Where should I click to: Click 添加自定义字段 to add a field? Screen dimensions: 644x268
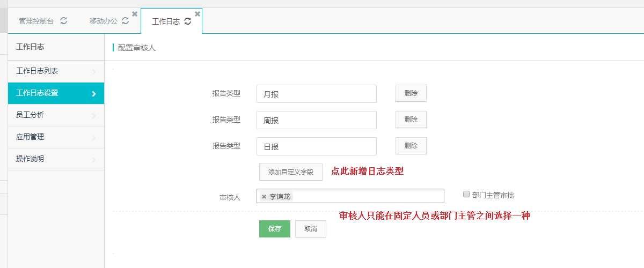click(291, 172)
